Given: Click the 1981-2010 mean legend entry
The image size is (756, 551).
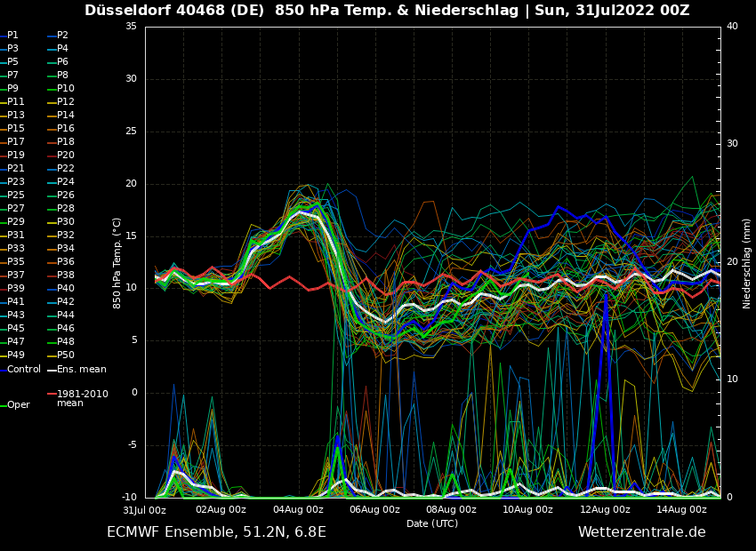Looking at the screenshot, I should point(82,398).
